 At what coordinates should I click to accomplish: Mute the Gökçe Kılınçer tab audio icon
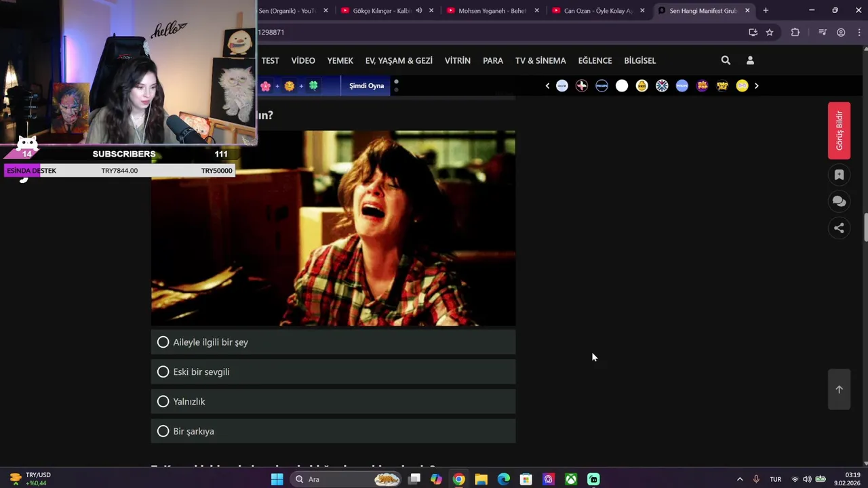coord(418,10)
